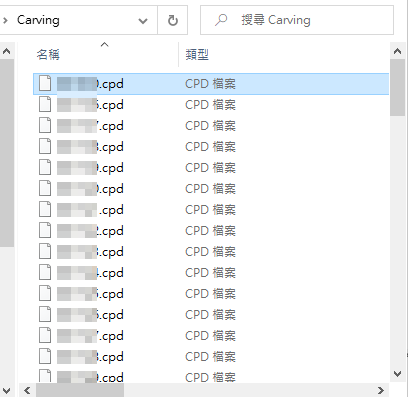Image resolution: width=408 pixels, height=397 pixels.
Task: Sort files by 類型 column header
Action: coord(197,54)
